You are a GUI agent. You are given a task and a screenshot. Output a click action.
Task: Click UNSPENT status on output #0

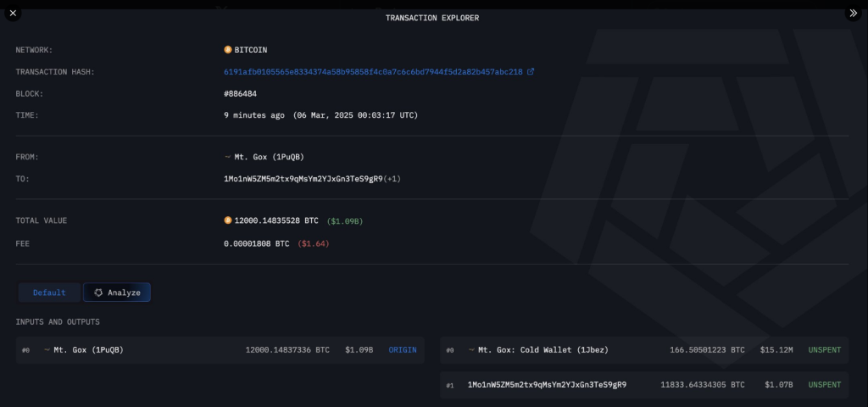tap(824, 349)
